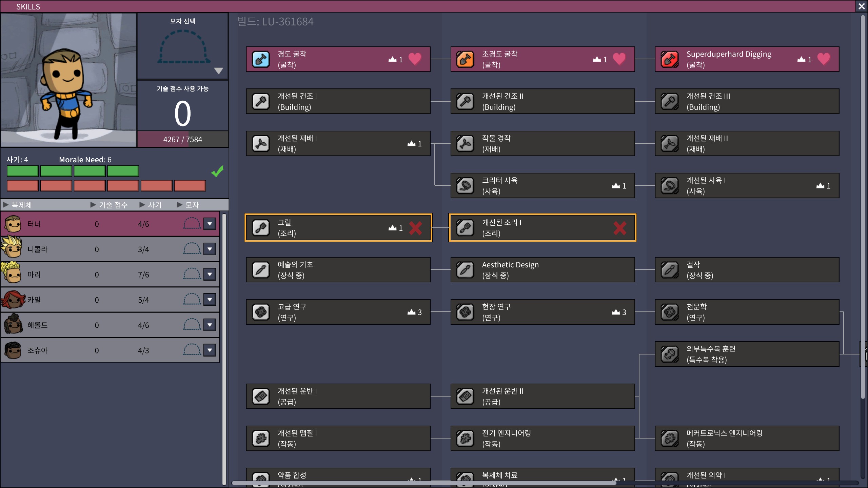Open hat dropdown for duplicant 해롤드

[x=210, y=325]
